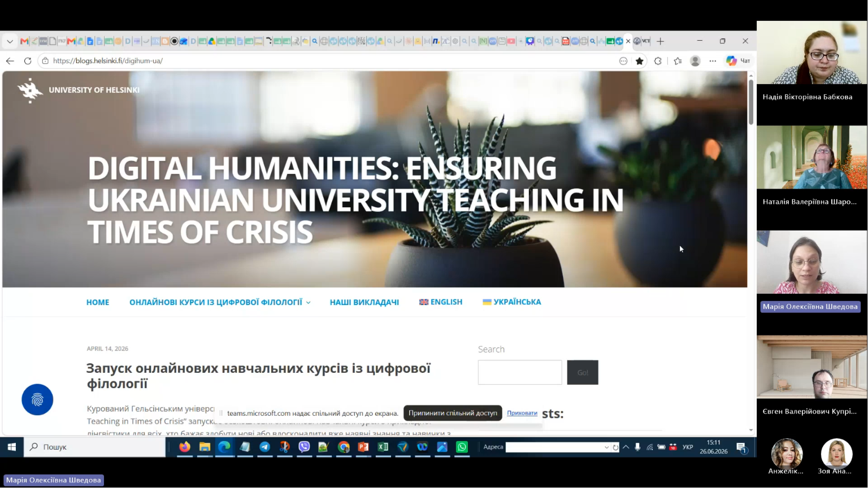Open the browser extensions puzzle icon

(x=658, y=61)
